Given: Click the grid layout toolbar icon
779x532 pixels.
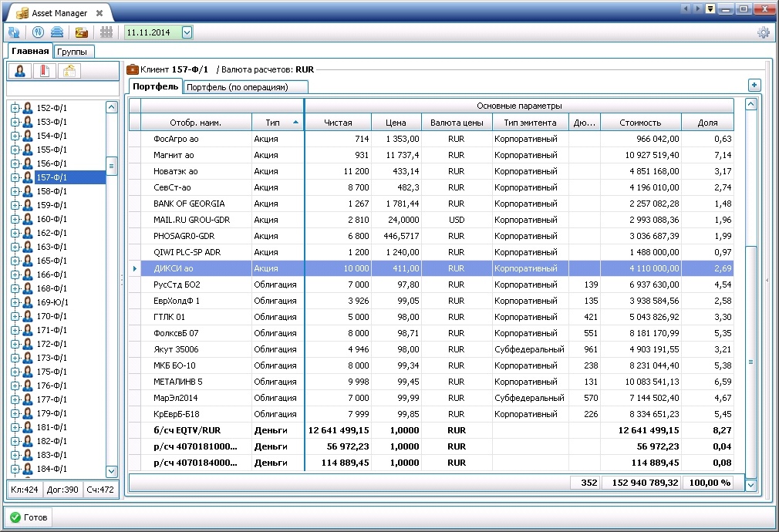Looking at the screenshot, I should pos(106,32).
